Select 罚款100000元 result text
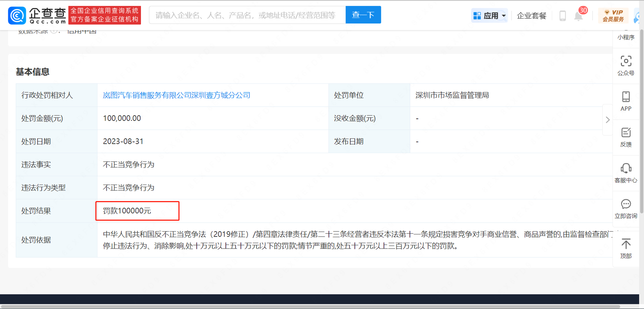 (x=127, y=211)
